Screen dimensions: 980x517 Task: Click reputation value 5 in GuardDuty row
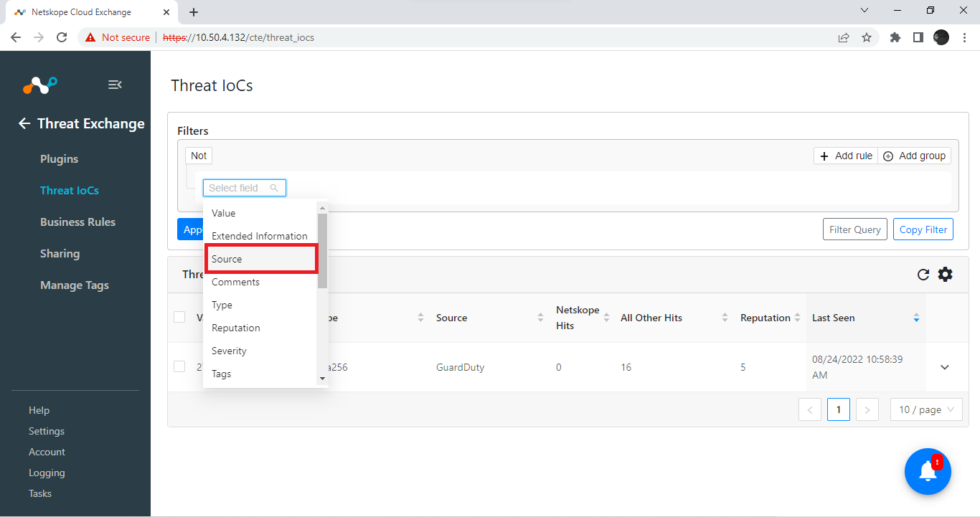pyautogui.click(x=743, y=367)
